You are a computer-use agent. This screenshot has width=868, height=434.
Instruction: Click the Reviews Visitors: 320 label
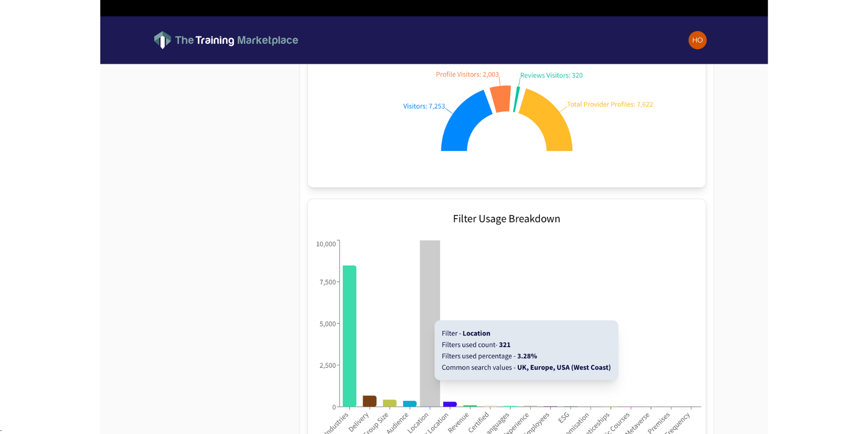tap(551, 75)
